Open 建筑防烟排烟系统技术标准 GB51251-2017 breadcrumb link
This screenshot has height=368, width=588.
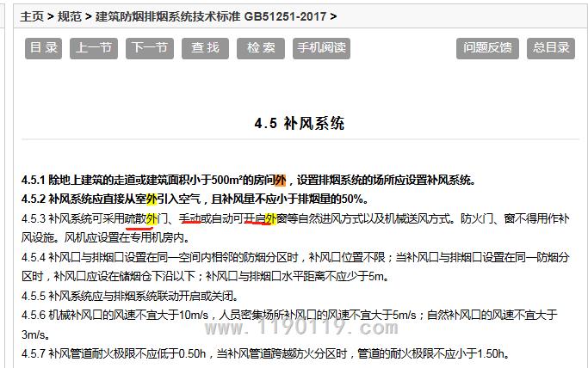coord(211,16)
